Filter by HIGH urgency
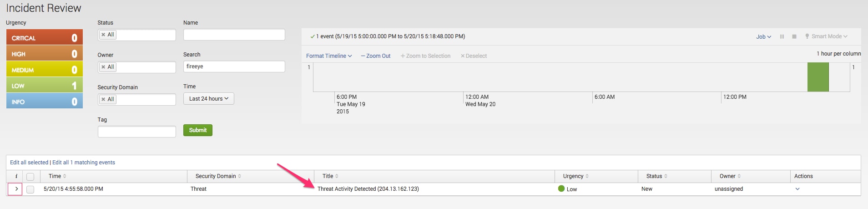 (x=45, y=53)
